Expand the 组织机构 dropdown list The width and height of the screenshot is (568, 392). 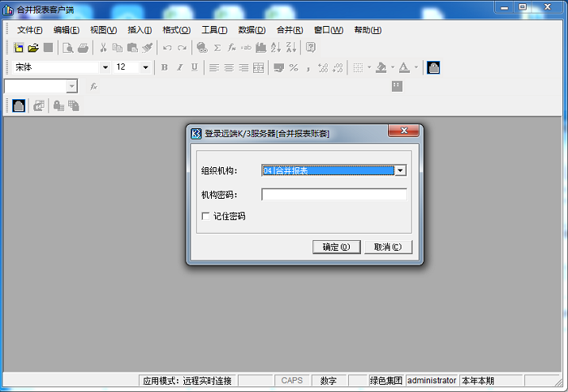(400, 170)
